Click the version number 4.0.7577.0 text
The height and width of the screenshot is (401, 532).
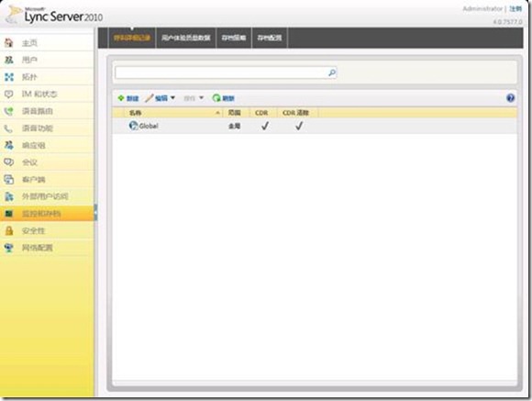click(x=507, y=22)
